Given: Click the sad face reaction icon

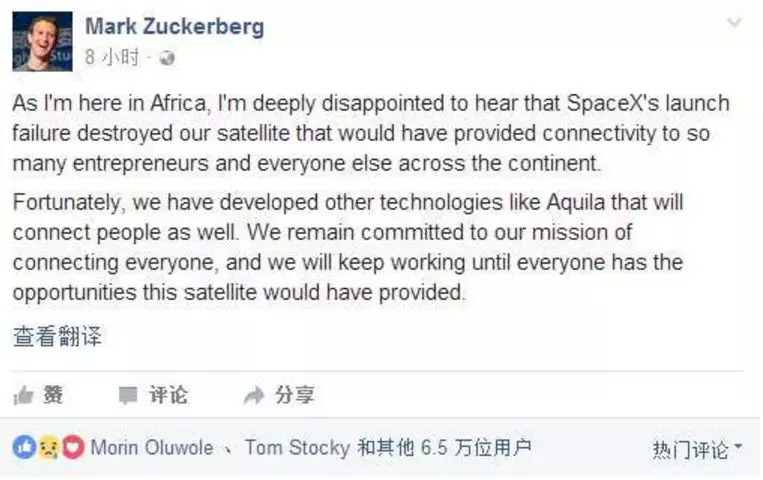Looking at the screenshot, I should point(47,447).
